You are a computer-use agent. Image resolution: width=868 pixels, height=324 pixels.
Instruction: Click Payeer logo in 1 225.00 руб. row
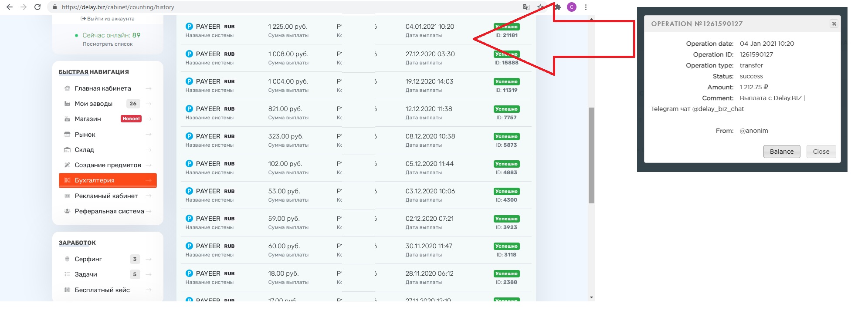(189, 27)
